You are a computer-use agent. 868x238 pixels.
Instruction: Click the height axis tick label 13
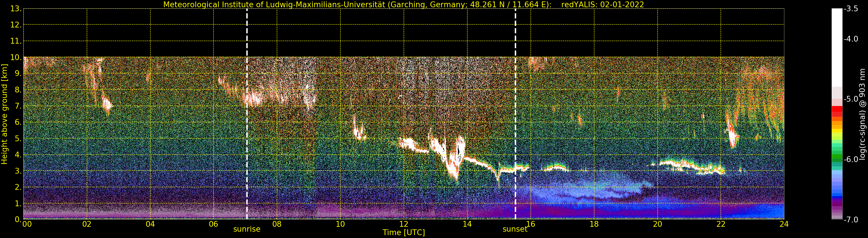point(16,9)
